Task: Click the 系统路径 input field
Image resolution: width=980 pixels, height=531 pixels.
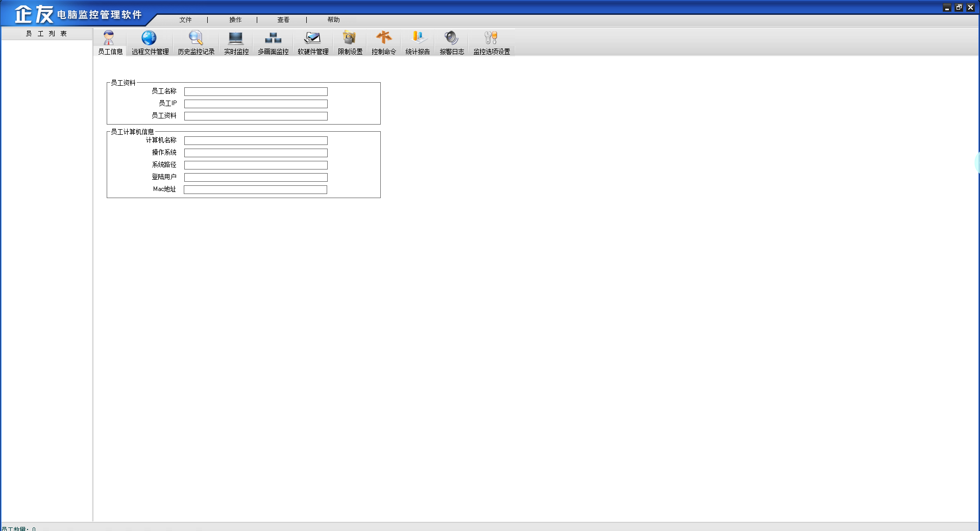Action: (256, 165)
